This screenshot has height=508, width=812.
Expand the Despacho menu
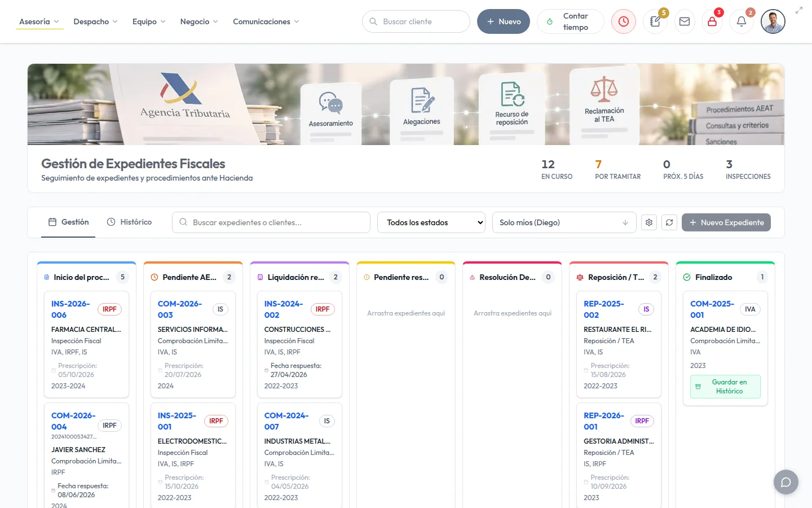(96, 21)
